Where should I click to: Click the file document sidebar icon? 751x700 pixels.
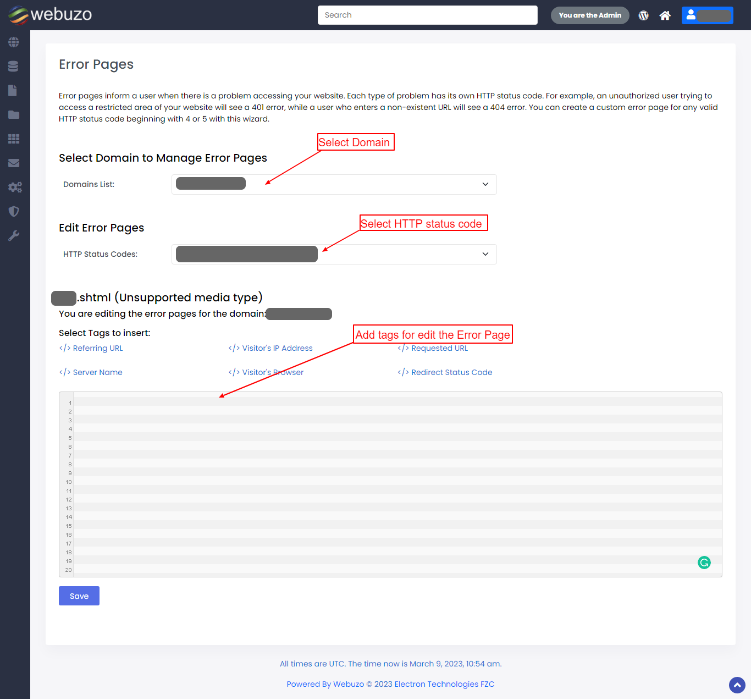click(14, 91)
